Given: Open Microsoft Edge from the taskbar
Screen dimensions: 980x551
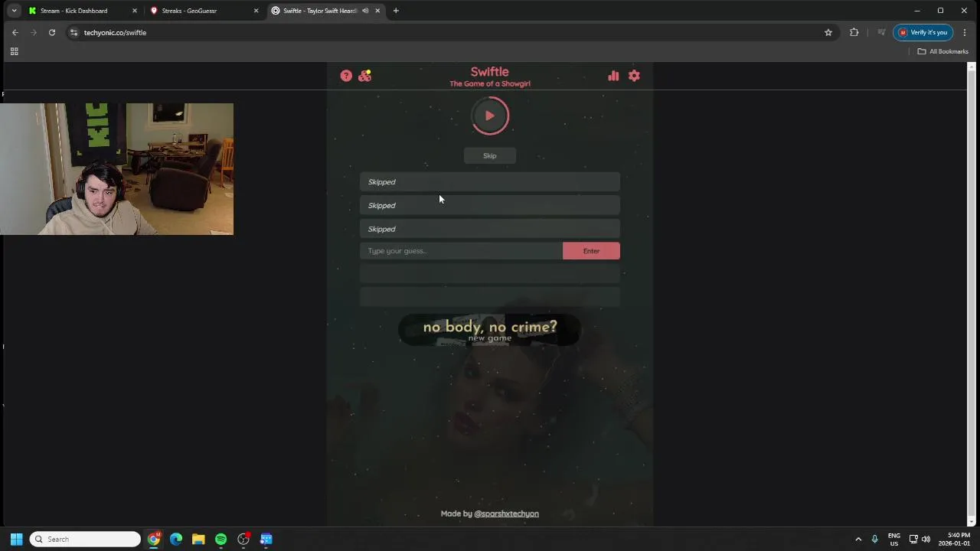Looking at the screenshot, I should point(176,539).
